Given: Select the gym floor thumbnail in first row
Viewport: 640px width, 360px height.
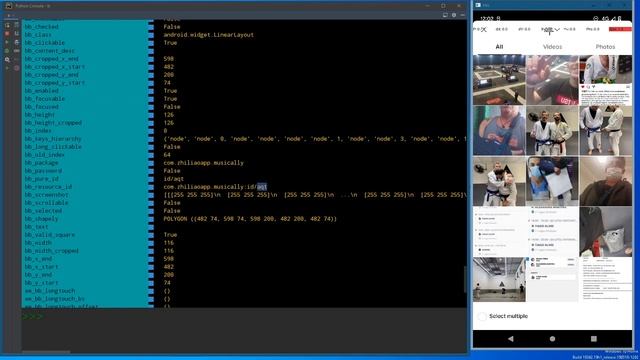Looking at the screenshot, I should 499,80.
